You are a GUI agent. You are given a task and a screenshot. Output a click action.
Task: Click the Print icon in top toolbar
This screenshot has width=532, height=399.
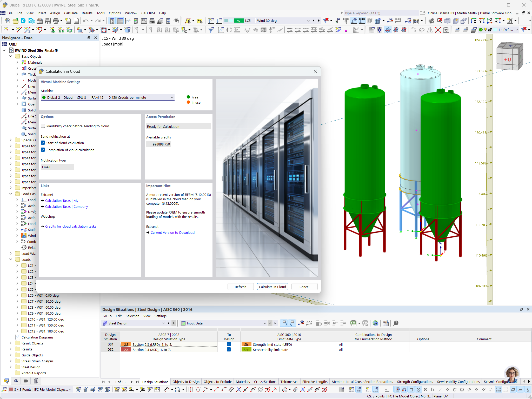(x=55, y=21)
